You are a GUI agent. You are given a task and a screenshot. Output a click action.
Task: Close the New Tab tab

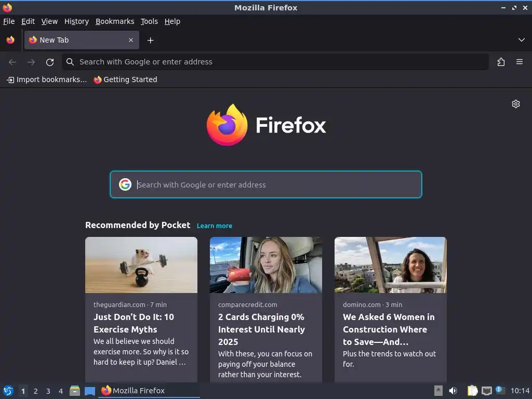pyautogui.click(x=131, y=40)
